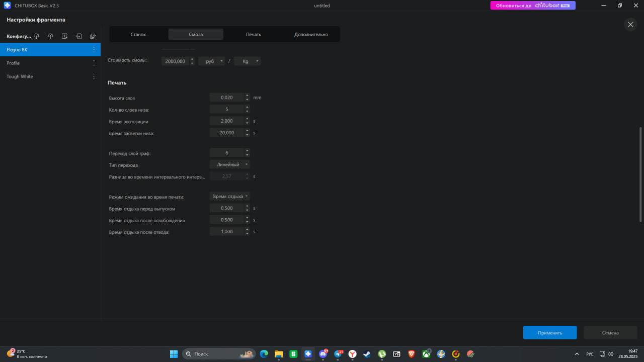The height and width of the screenshot is (362, 644).
Task: Click the export configuration icon
Action: [93, 36]
